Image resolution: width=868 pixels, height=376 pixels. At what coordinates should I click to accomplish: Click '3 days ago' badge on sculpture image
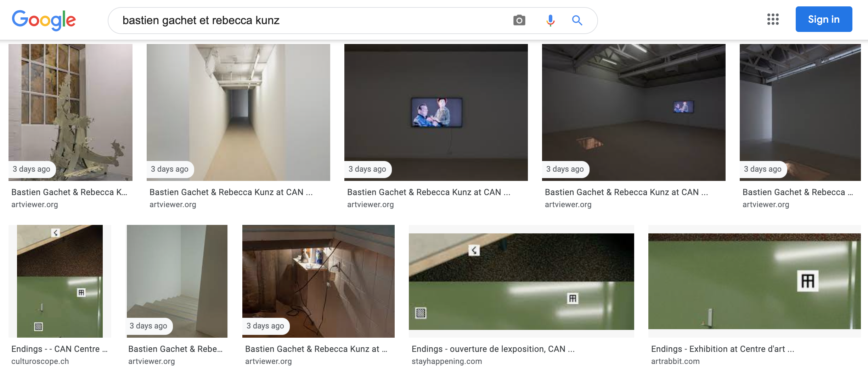(x=32, y=169)
